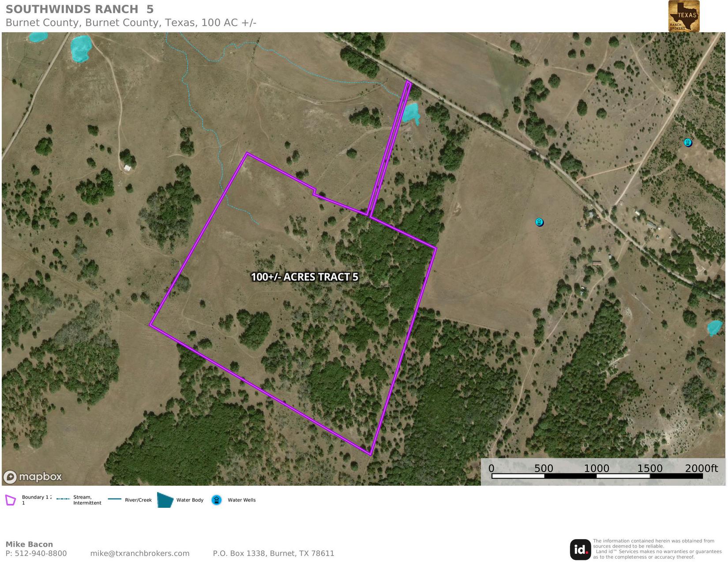The width and height of the screenshot is (728, 563).
Task: Click the Stream, Intermittent legend symbol
Action: (x=63, y=499)
